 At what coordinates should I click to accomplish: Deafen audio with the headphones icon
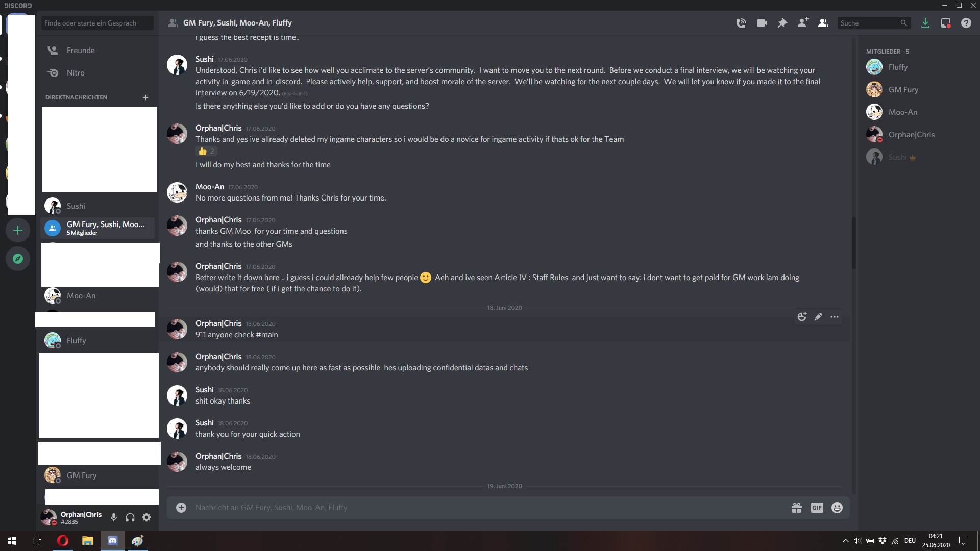pyautogui.click(x=130, y=517)
